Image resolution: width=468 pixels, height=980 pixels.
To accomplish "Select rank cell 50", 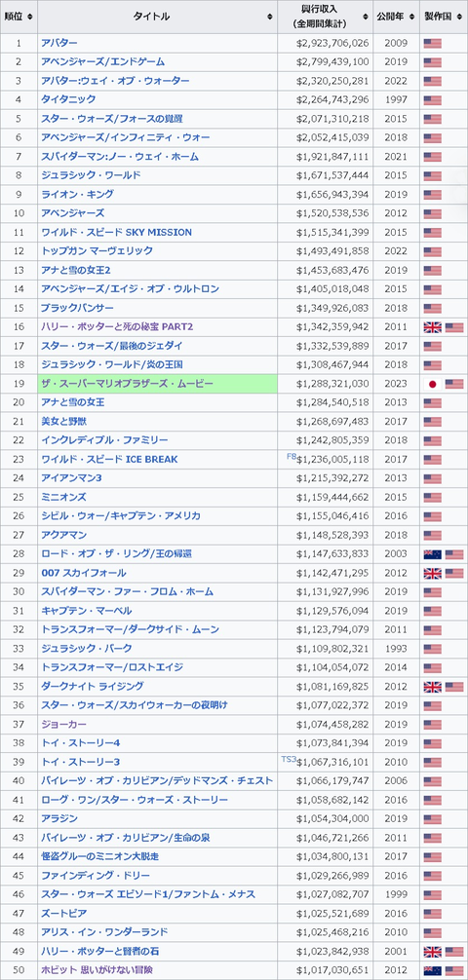I will click(19, 970).
